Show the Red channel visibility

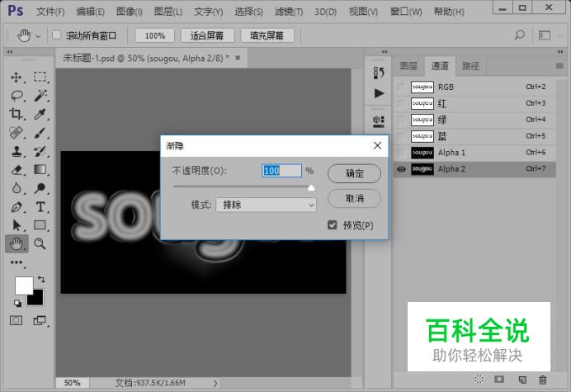tap(401, 103)
